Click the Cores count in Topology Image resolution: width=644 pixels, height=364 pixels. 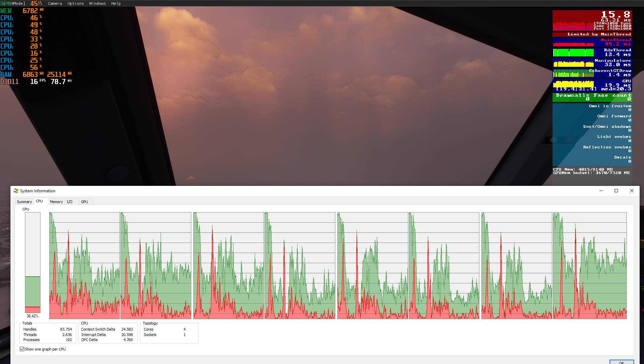(185, 329)
